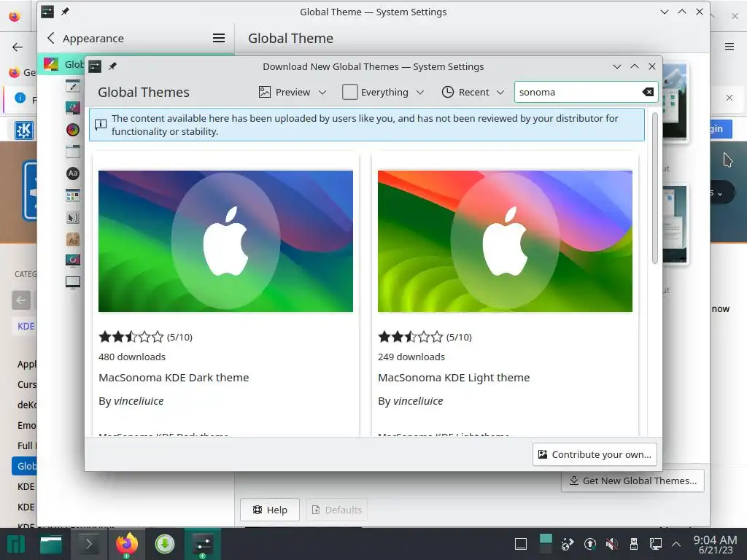747x560 pixels.
Task: Open Colors sidebar color wheel icon
Action: (73, 130)
